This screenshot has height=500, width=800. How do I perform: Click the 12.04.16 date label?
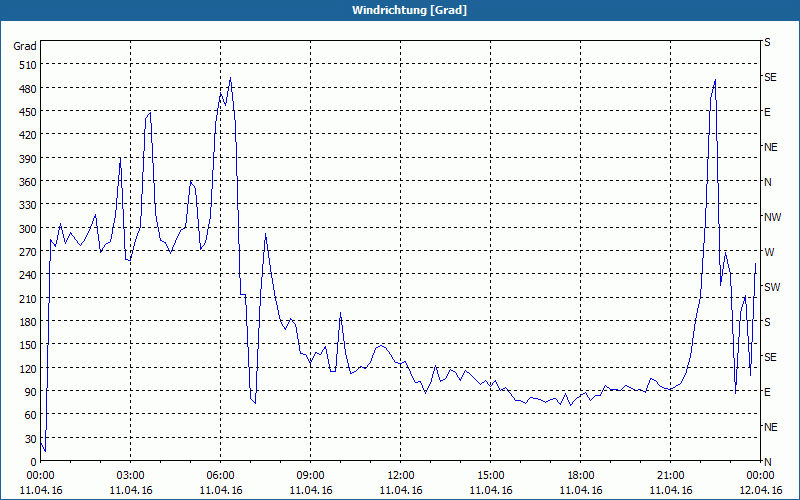760,490
